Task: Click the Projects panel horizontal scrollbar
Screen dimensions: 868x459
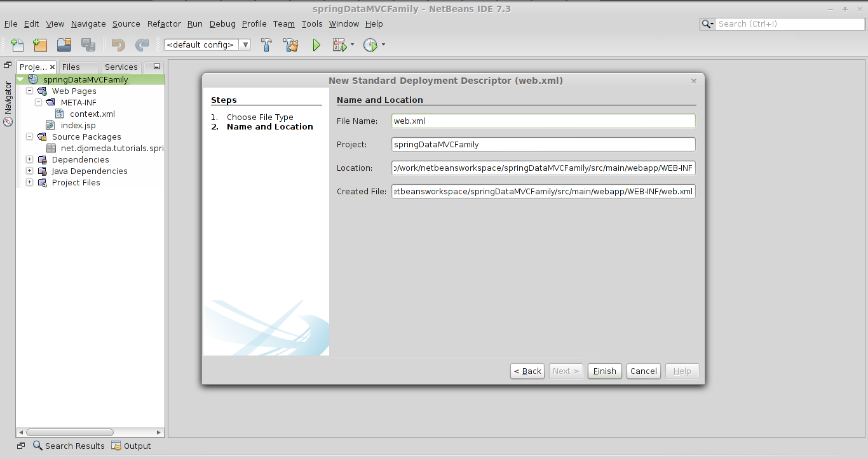Action: [x=69, y=432]
